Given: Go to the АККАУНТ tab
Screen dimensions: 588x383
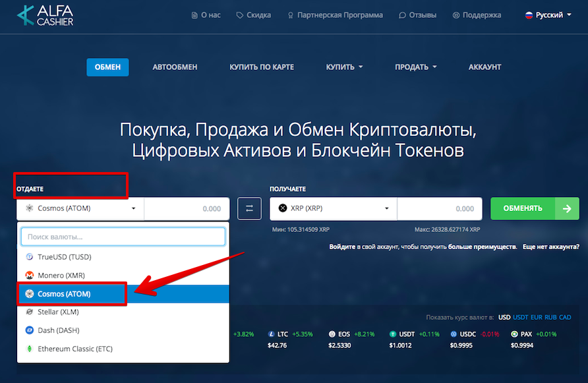Looking at the screenshot, I should pyautogui.click(x=485, y=67).
